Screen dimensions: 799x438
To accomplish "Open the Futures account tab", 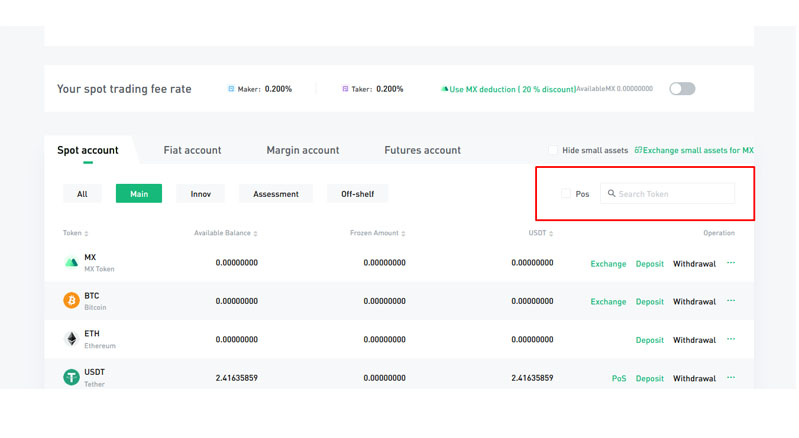I will tap(422, 150).
